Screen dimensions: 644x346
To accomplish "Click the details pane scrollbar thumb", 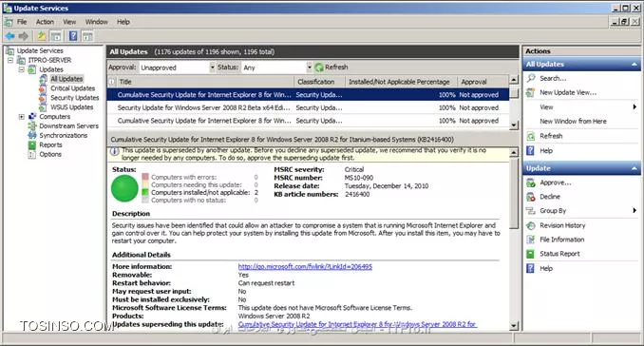I will click(x=514, y=193).
